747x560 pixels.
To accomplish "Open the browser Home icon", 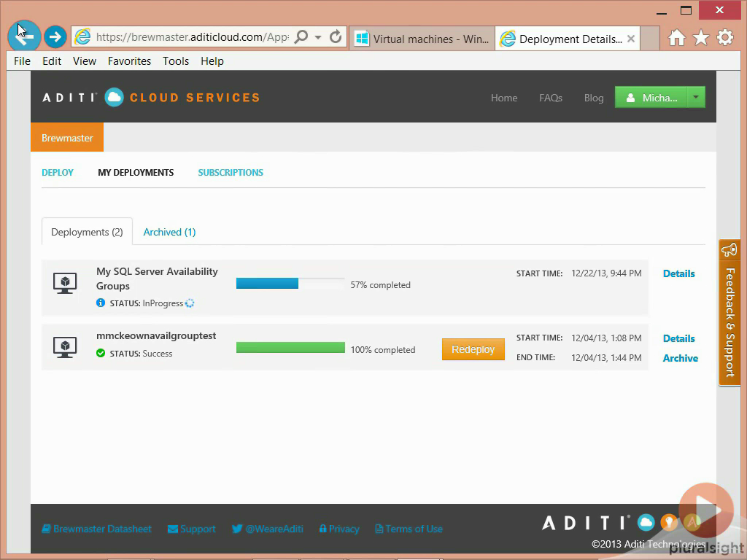I will 676,38.
